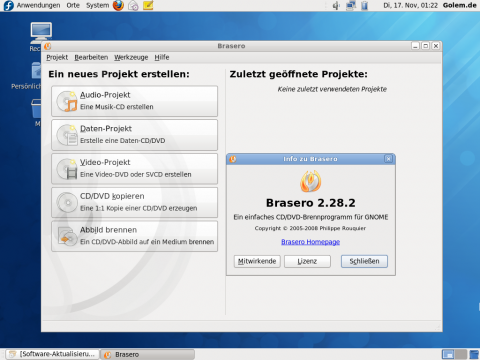
Task: Open the Orte panel menu
Action: tap(73, 5)
